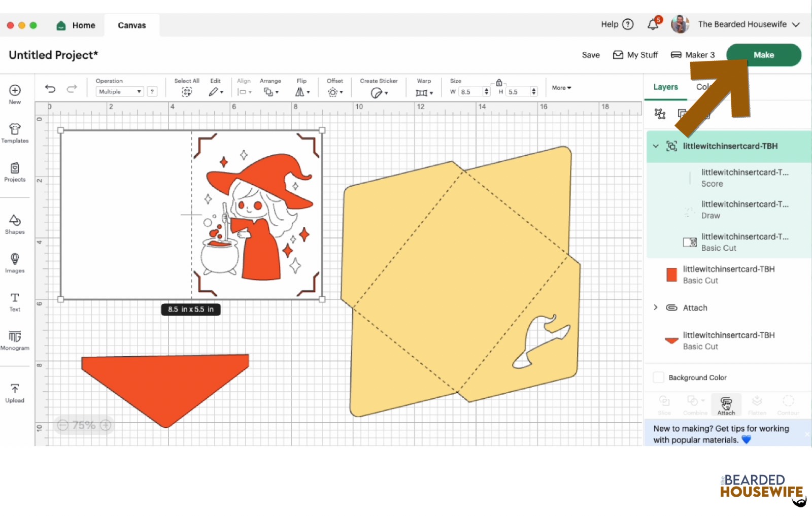Select the Draw layer row
The width and height of the screenshot is (812, 516).
point(729,210)
